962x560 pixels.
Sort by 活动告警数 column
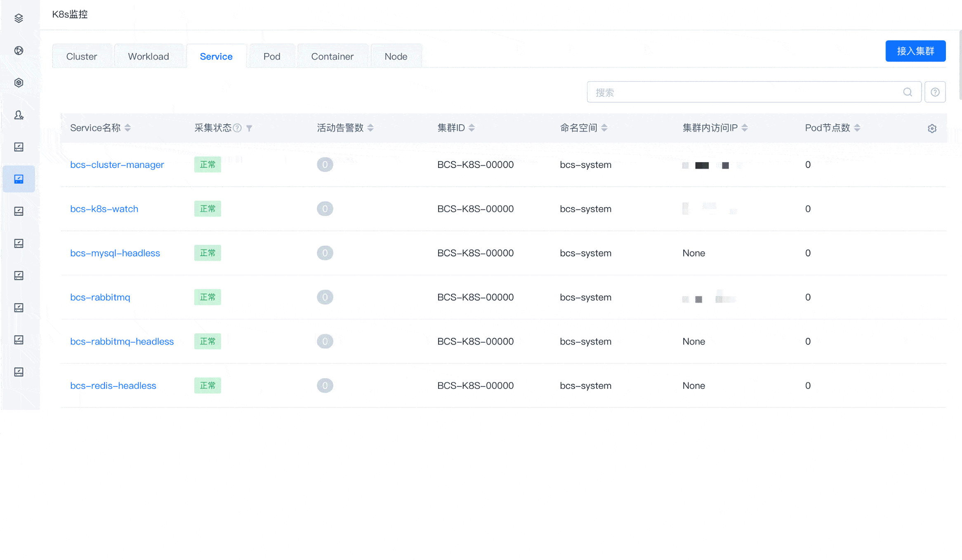click(370, 128)
